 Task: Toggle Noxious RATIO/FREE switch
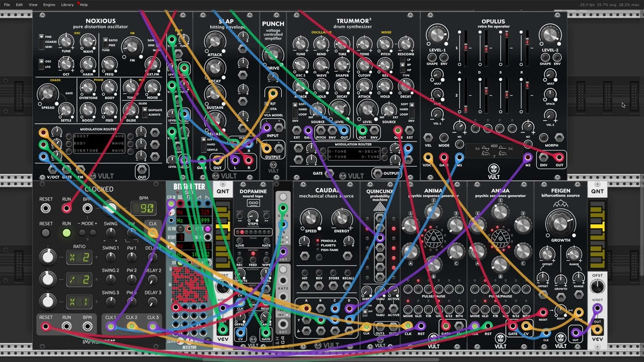[x=106, y=43]
